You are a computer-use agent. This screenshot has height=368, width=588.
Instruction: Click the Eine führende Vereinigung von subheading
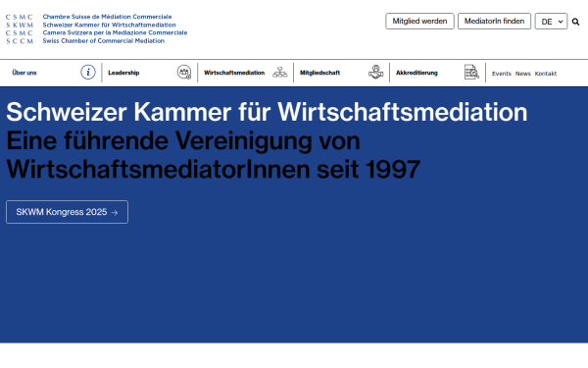(x=183, y=140)
